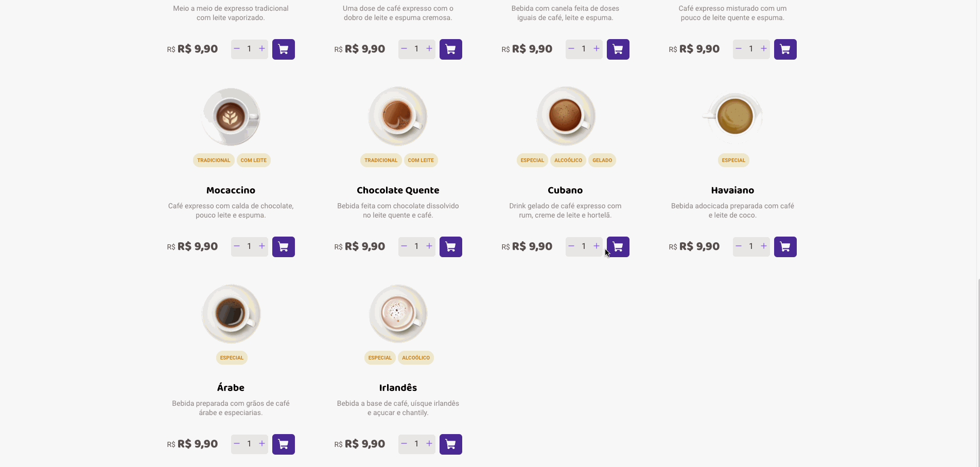Add Árabe to the cart
980x467 pixels.
pyautogui.click(x=283, y=444)
